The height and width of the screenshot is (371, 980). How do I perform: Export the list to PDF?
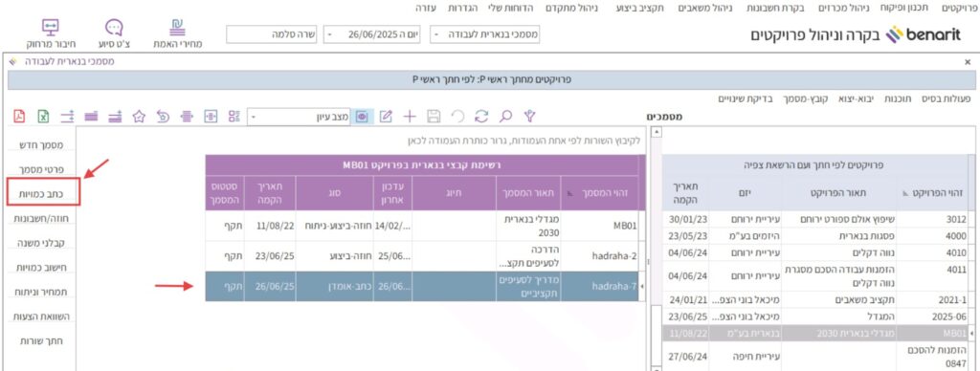(x=19, y=116)
